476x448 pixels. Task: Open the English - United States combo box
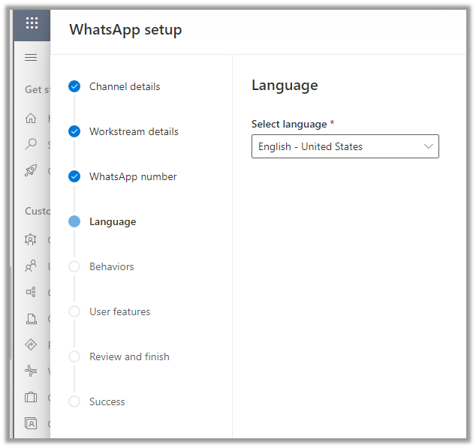pos(338,146)
